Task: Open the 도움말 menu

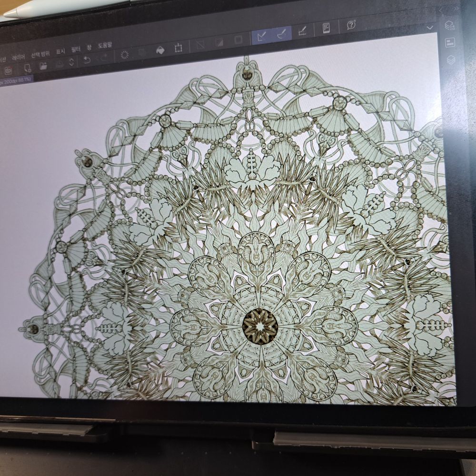Action: pos(105,46)
